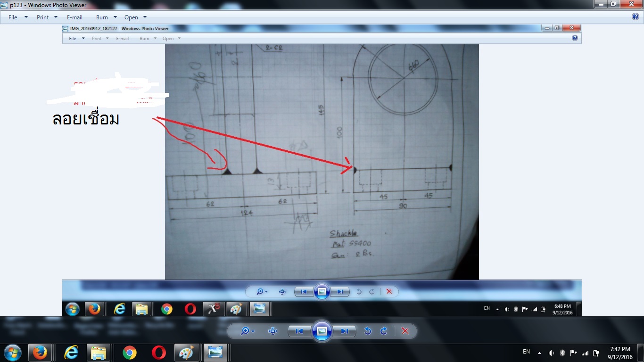Open Action Center flag in the 7:42 PM tray
The height and width of the screenshot is (362, 644).
pyautogui.click(x=574, y=353)
